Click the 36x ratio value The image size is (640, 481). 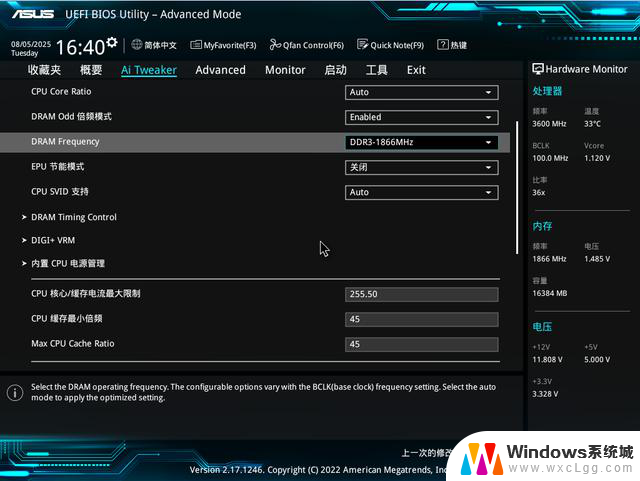coord(539,192)
